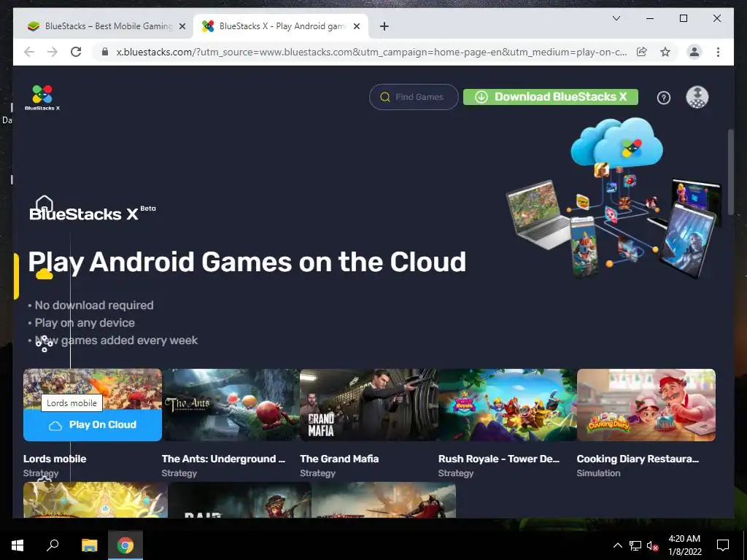Open The Grand Mafia game thumbnail
The height and width of the screenshot is (560, 747).
point(368,405)
